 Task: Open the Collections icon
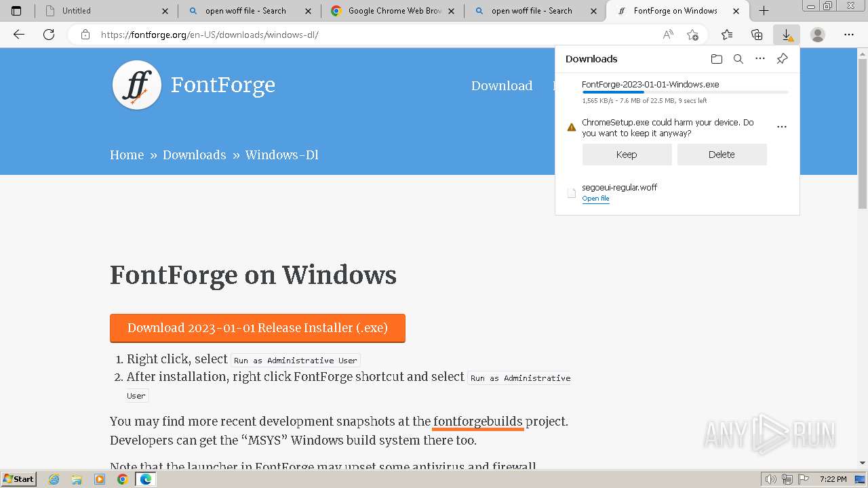coord(757,35)
